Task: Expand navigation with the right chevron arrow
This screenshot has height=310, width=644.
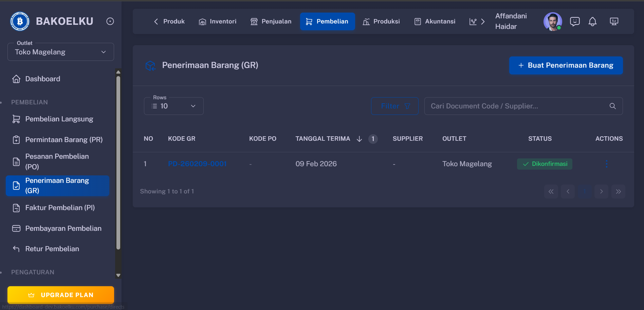Action: click(483, 21)
